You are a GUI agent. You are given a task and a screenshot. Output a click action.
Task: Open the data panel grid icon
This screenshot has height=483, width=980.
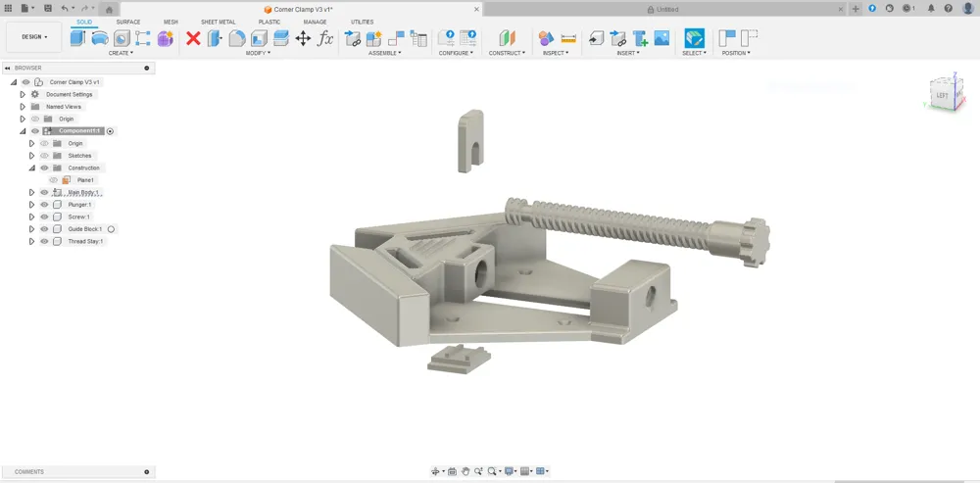pos(8,9)
